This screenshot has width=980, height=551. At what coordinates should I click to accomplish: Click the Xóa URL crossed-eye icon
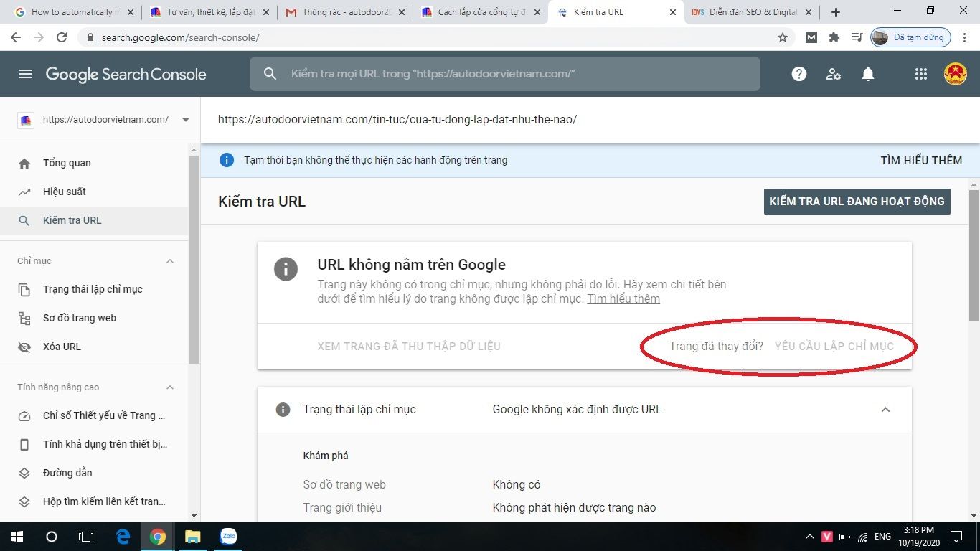point(24,347)
